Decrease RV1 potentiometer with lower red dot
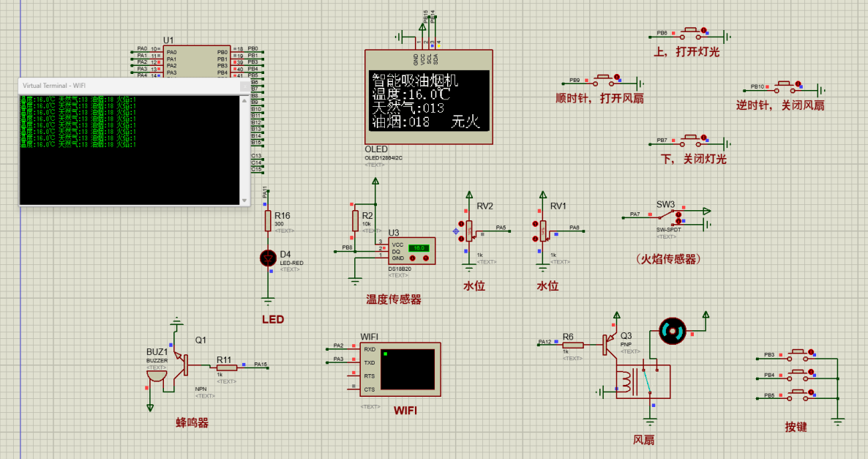 click(534, 239)
